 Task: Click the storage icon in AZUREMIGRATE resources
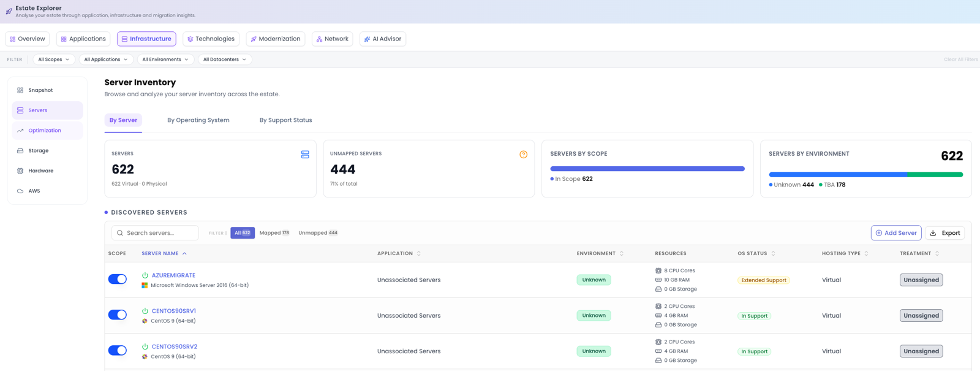[x=658, y=289]
